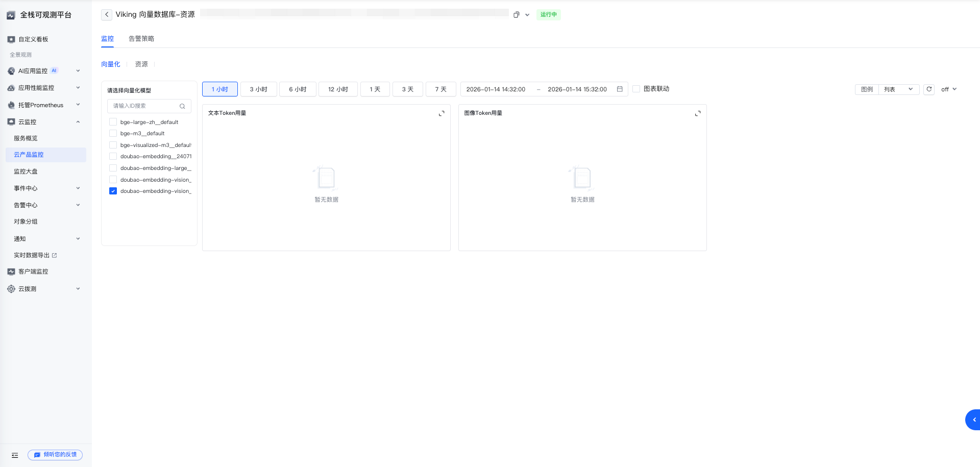This screenshot has width=980, height=467.
Task: Click the 客户端监控 sidebar icon
Action: pyautogui.click(x=11, y=272)
